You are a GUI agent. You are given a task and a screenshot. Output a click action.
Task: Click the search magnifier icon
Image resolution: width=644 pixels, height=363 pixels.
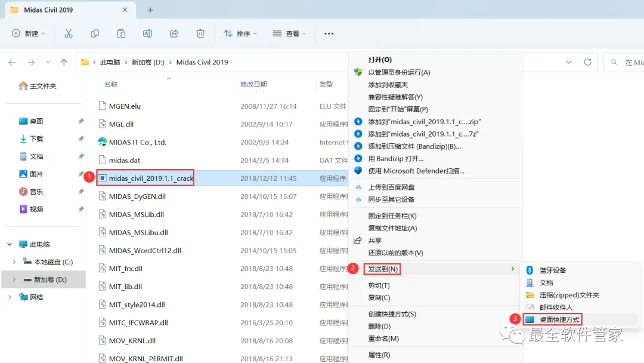(614, 63)
